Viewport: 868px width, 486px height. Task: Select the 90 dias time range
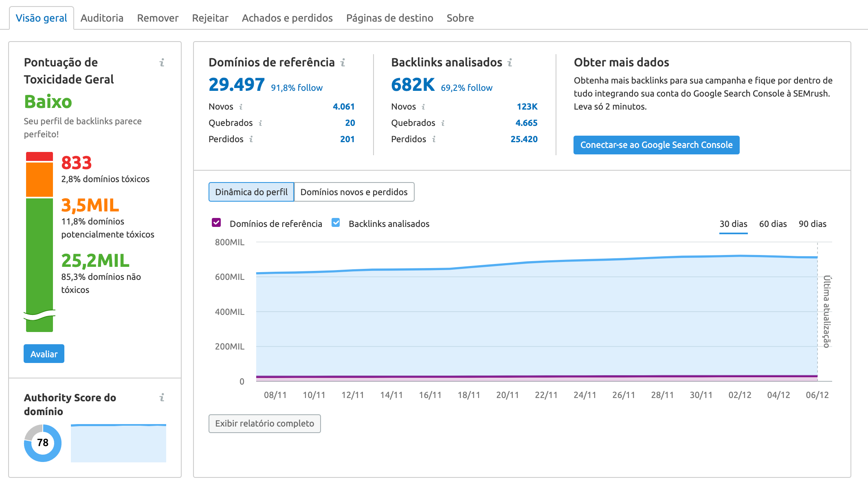point(813,224)
